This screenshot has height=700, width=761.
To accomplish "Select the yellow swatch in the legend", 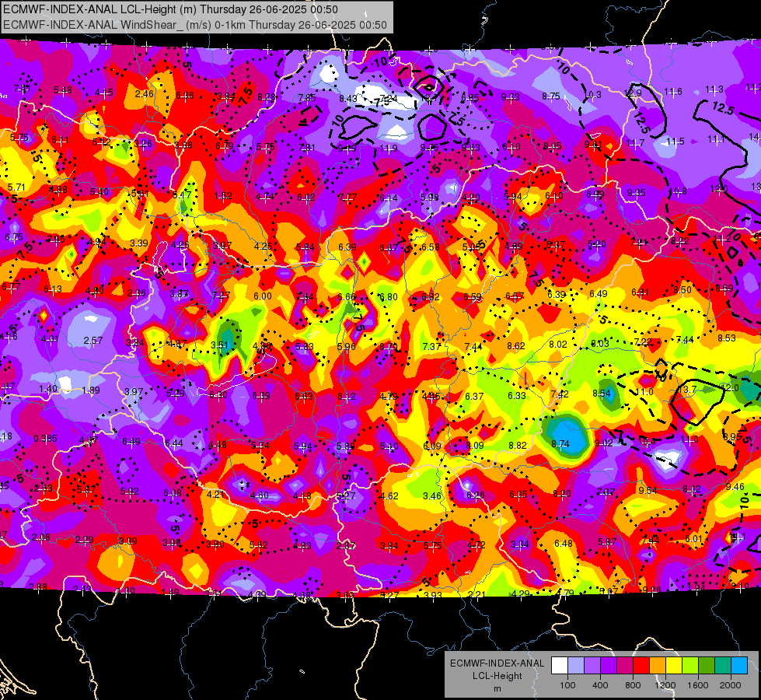I will [x=674, y=666].
